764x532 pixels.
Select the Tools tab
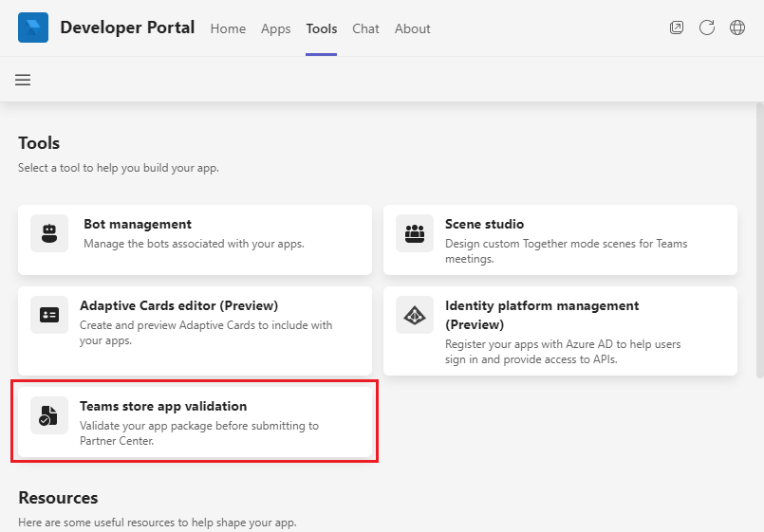click(x=322, y=28)
